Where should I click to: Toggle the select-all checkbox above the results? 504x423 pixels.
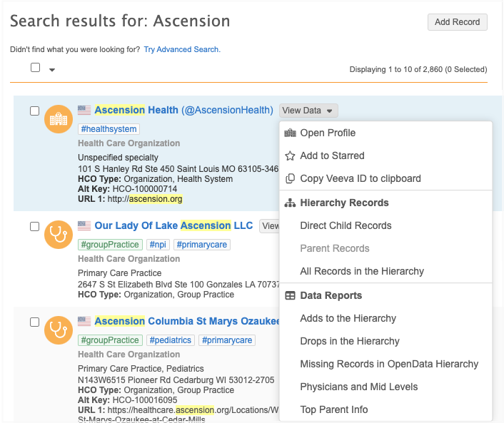(36, 68)
